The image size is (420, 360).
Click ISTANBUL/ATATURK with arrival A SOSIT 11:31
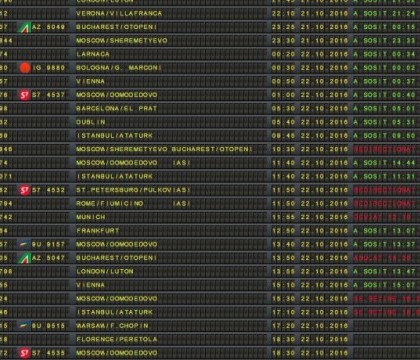(114, 177)
